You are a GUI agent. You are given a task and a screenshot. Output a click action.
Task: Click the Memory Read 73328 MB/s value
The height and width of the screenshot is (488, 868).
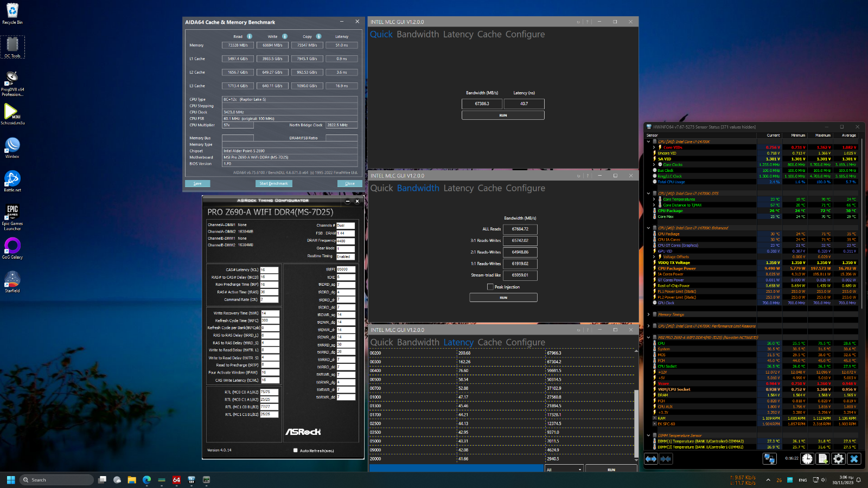[x=238, y=45]
